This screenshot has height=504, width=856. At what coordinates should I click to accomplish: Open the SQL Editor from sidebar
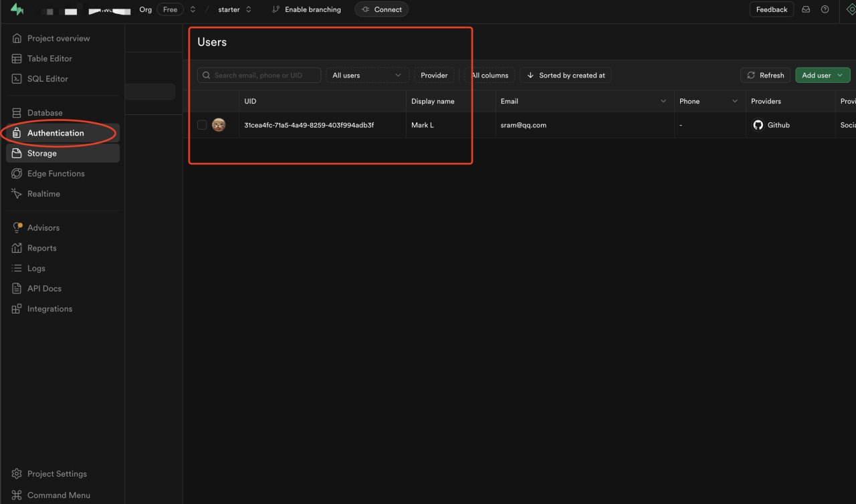(47, 79)
